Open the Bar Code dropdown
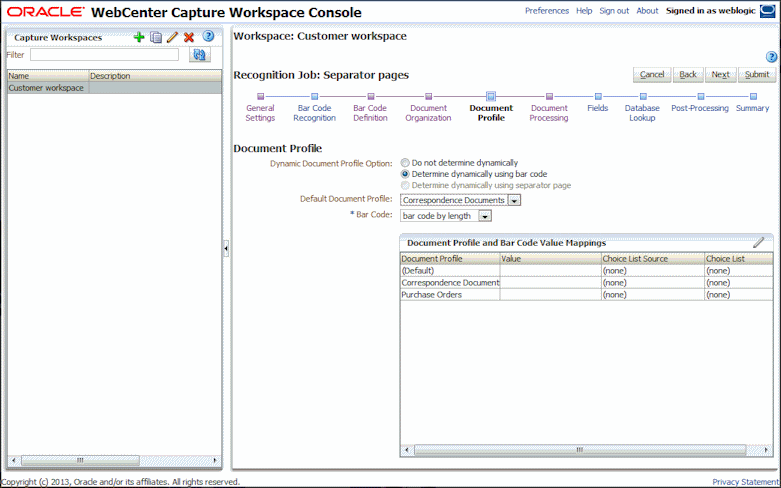This screenshot has width=781, height=488. click(x=485, y=216)
